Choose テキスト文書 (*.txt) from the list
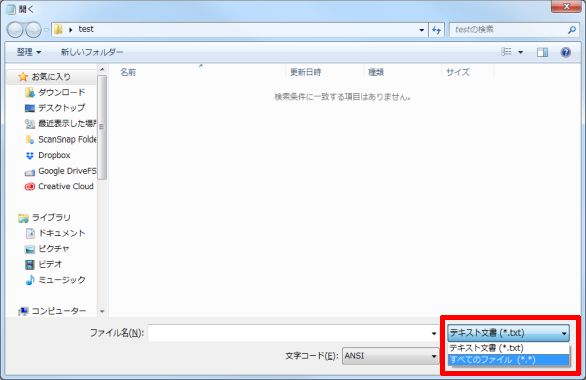 [508, 348]
